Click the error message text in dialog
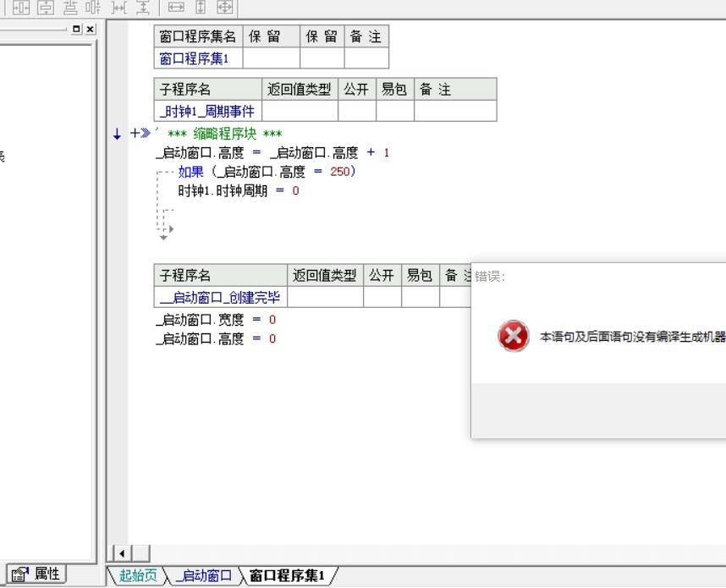The width and height of the screenshot is (726, 588). coord(632,337)
